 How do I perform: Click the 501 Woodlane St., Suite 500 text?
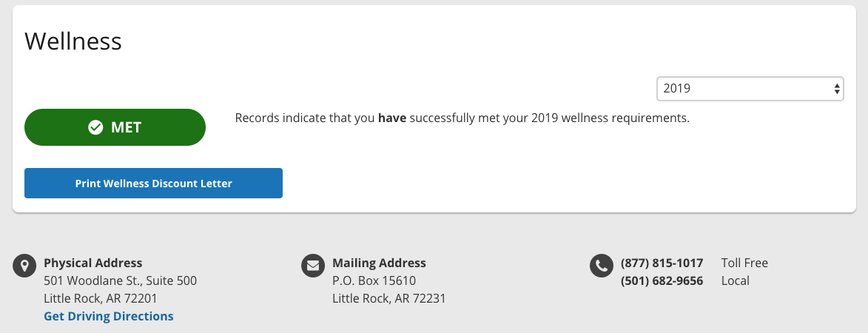[120, 281]
